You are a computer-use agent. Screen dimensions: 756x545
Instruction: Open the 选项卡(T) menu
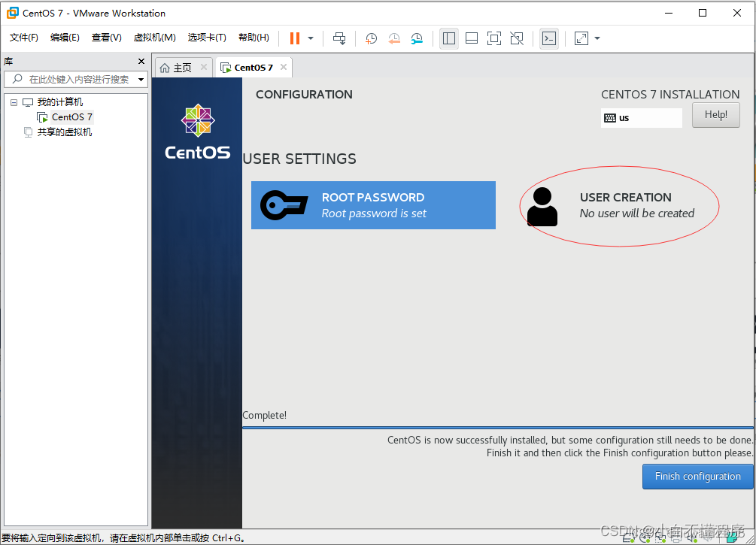207,38
